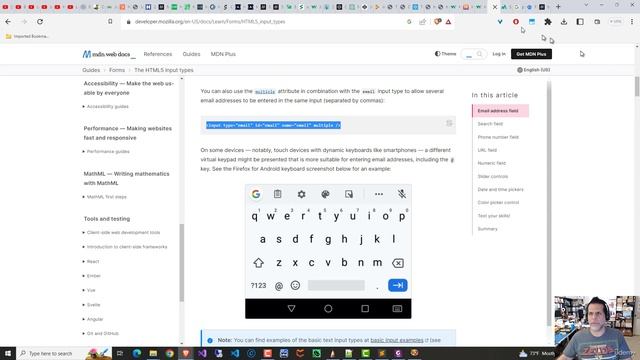The height and width of the screenshot is (360, 640).
Task: Click the Android keyboard screenshot image
Action: (328, 251)
